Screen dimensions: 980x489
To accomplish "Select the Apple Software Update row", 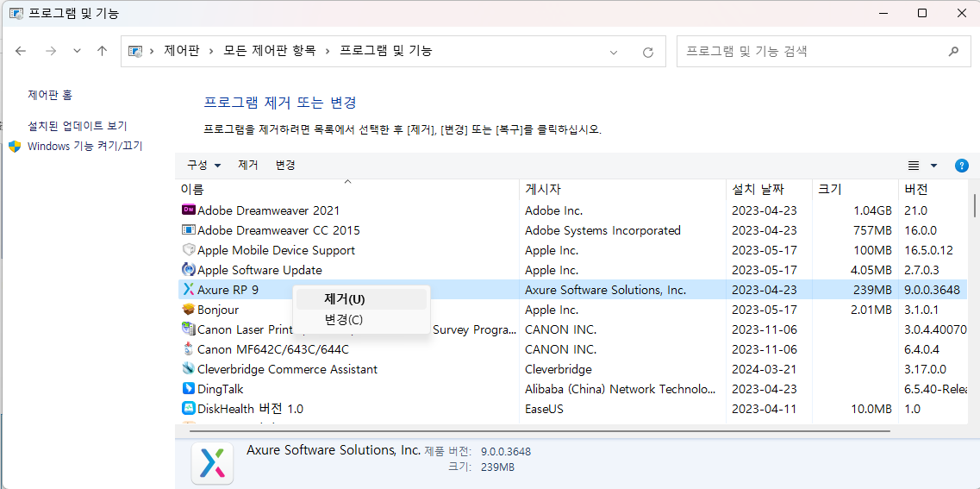I will tap(571, 270).
